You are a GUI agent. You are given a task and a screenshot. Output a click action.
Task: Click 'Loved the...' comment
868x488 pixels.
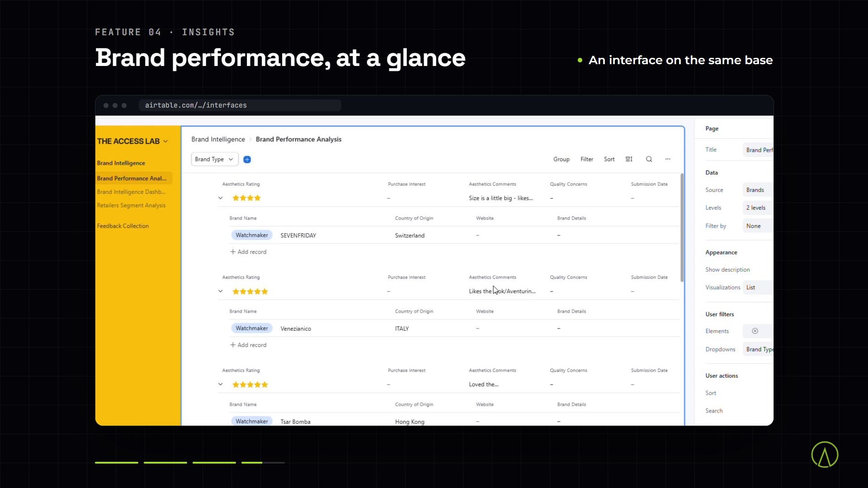point(484,385)
